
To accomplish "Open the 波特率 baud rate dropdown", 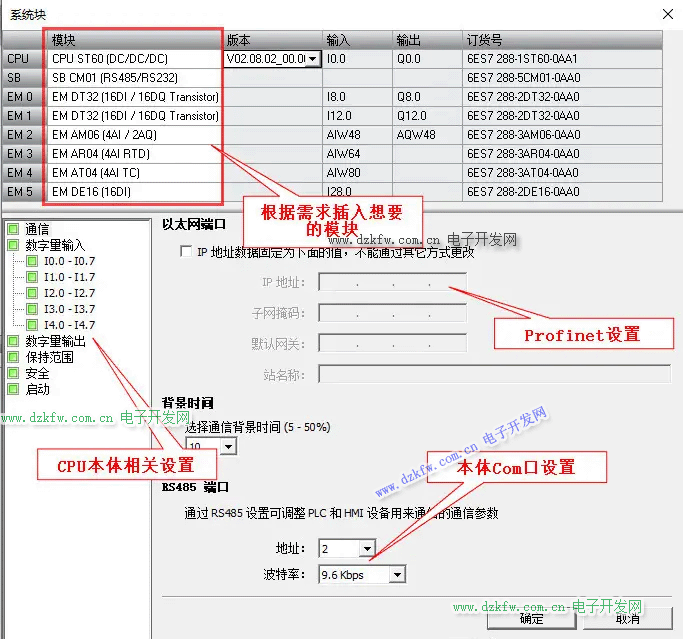I will (x=397, y=575).
